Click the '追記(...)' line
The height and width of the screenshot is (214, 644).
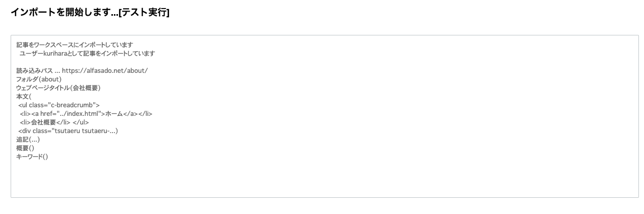point(28,139)
